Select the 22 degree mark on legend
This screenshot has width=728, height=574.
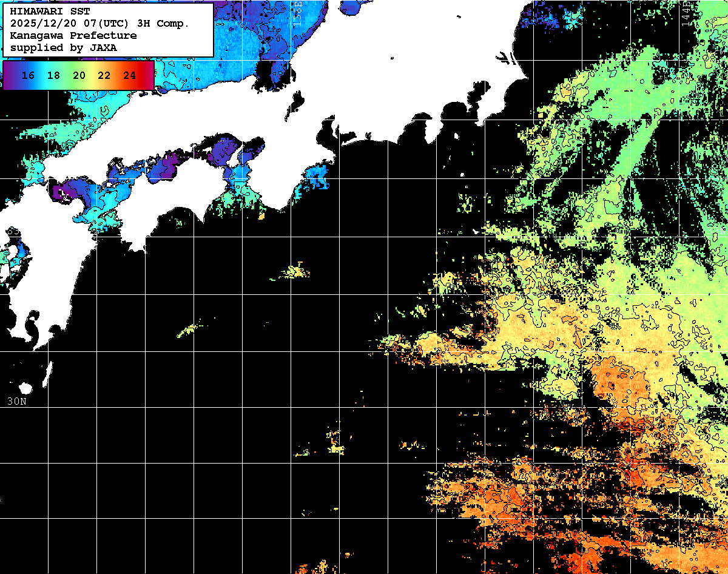(x=104, y=75)
